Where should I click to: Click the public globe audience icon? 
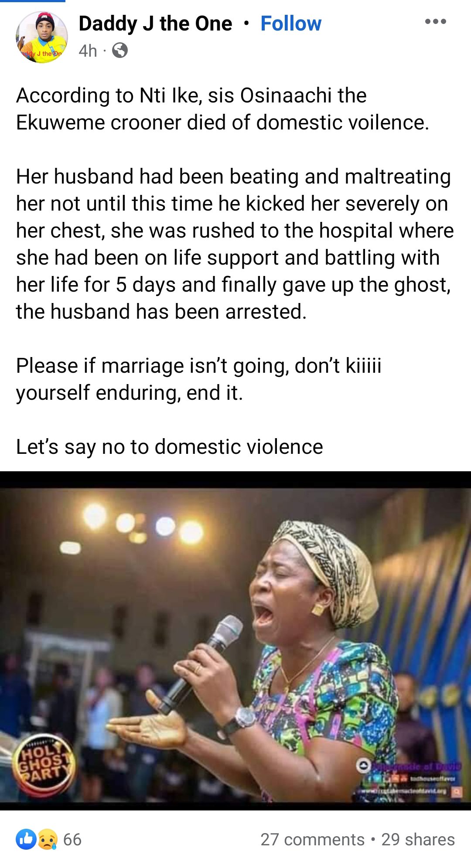click(x=120, y=51)
